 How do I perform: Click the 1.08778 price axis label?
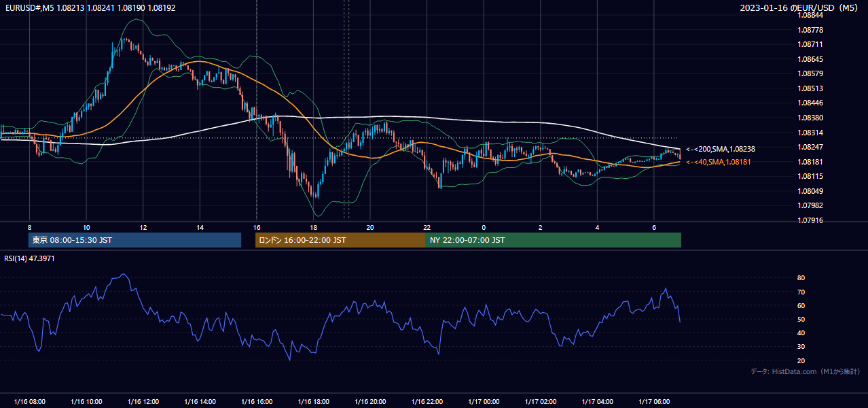click(810, 30)
